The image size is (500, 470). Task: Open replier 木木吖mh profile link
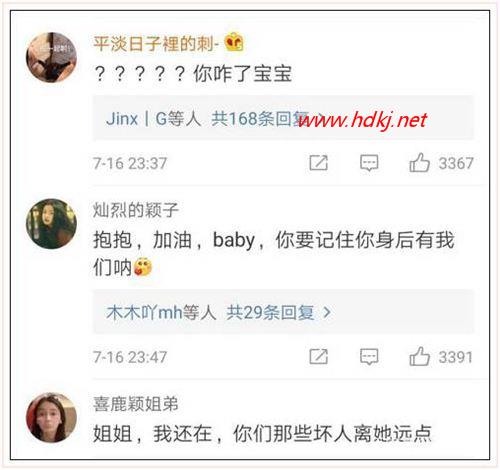(x=144, y=312)
